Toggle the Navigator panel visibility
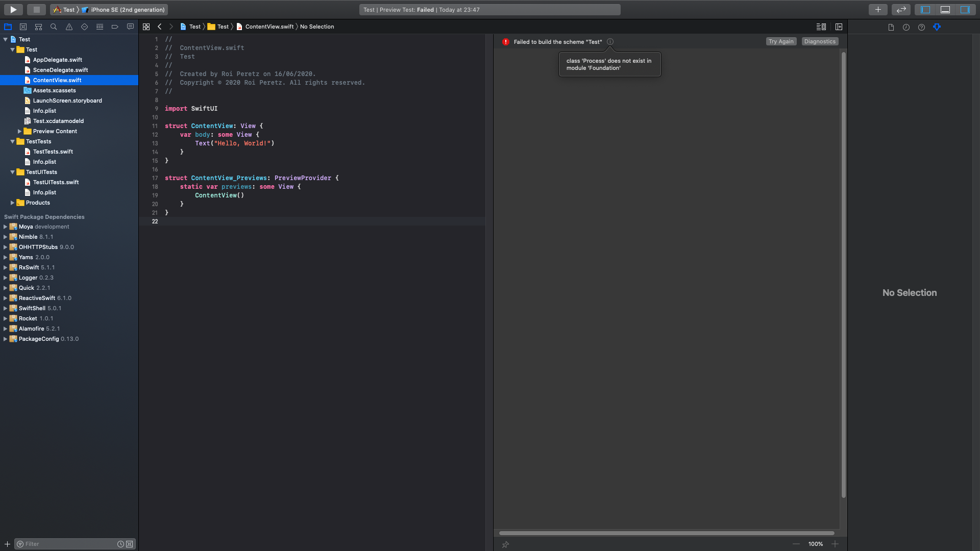Screen dimensions: 980x551 (925, 9)
